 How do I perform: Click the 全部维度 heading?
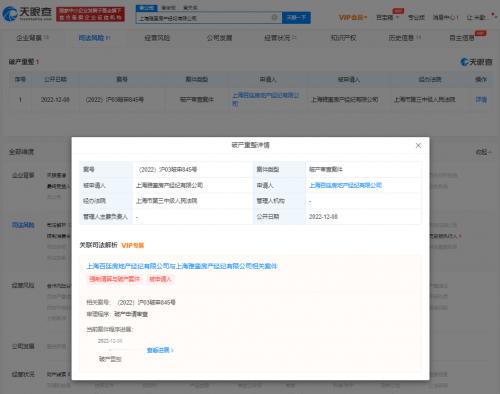[x=21, y=152]
